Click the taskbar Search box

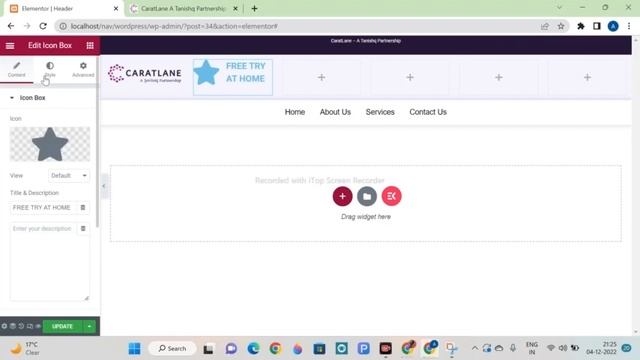point(172,349)
